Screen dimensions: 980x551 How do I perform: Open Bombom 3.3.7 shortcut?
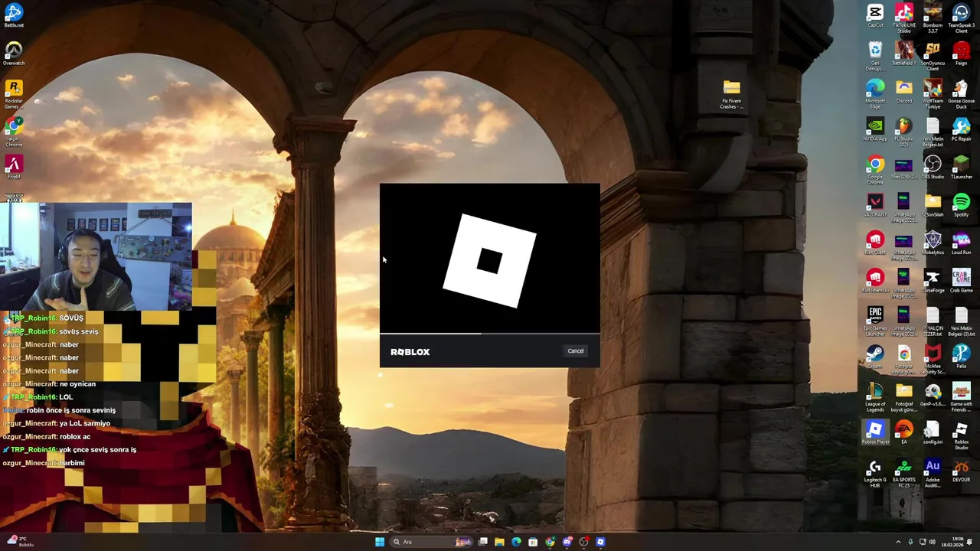point(933,18)
